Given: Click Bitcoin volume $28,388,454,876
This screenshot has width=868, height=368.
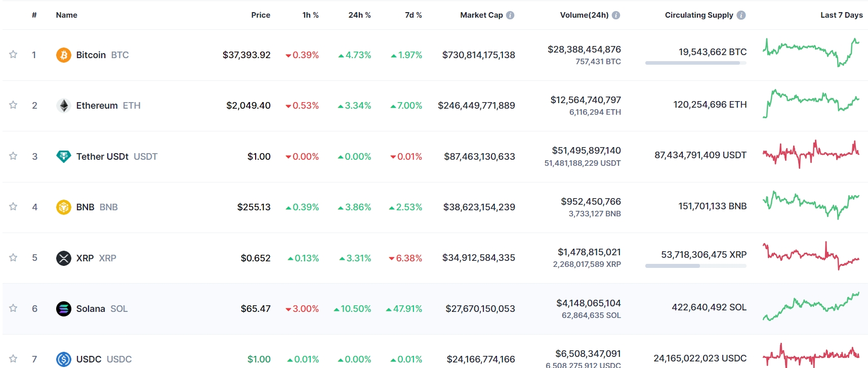Looking at the screenshot, I should (584, 49).
